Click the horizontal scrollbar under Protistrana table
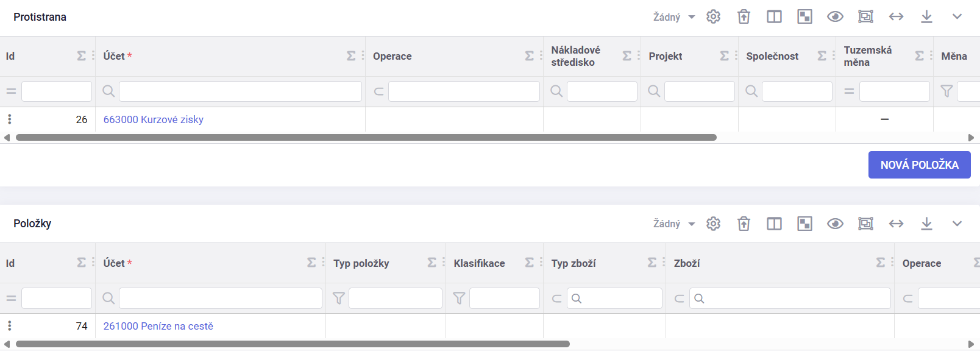This screenshot has height=354, width=980. (x=366, y=138)
